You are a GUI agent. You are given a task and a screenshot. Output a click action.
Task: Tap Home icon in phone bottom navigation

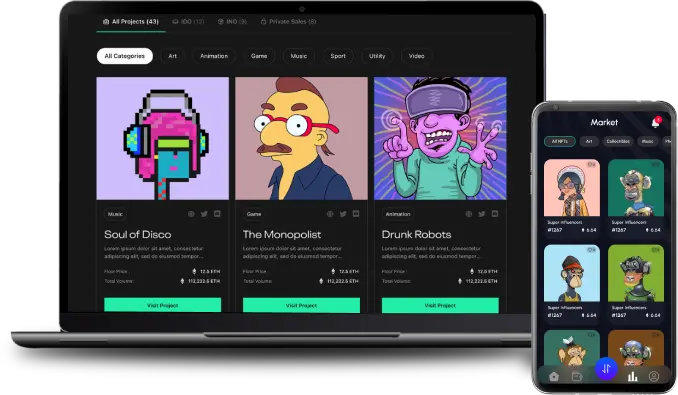pyautogui.click(x=554, y=376)
